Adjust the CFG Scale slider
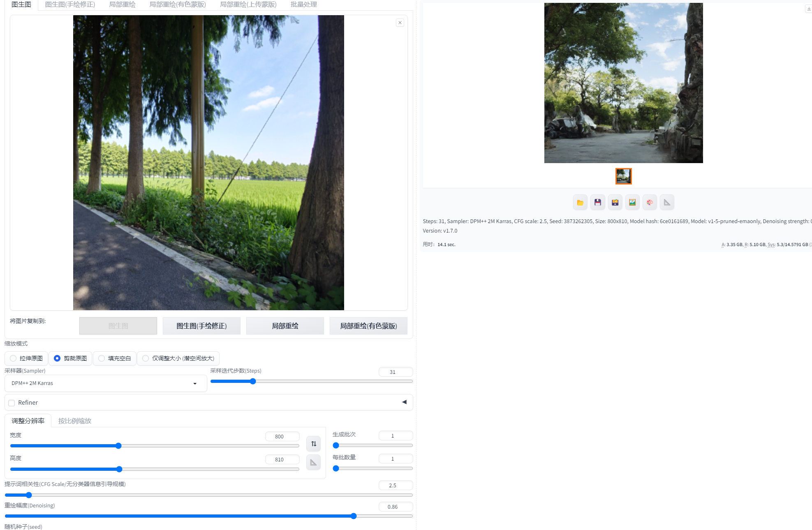Screen dimensions: 812x530 coord(208,495)
